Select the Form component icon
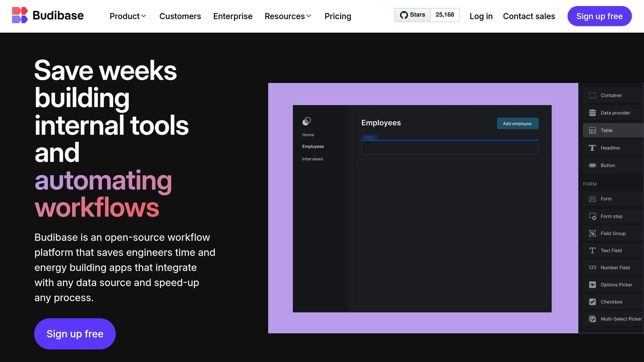Viewport: 644px width, 362px height. 592,199
